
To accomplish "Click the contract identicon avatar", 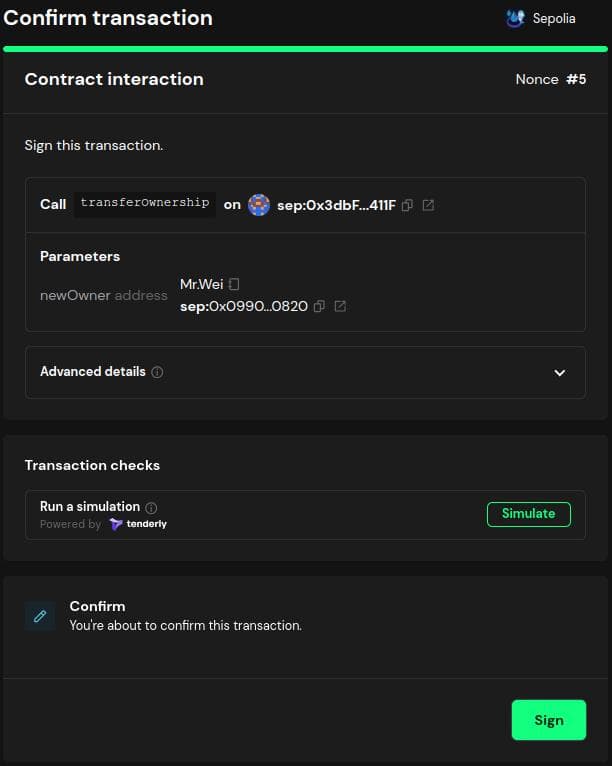I will 259,205.
